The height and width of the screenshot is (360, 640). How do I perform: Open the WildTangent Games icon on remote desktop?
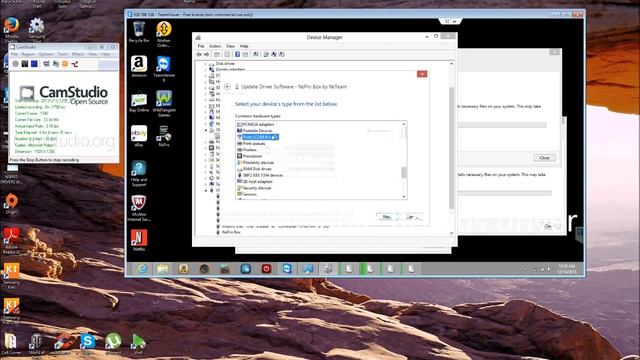(164, 104)
